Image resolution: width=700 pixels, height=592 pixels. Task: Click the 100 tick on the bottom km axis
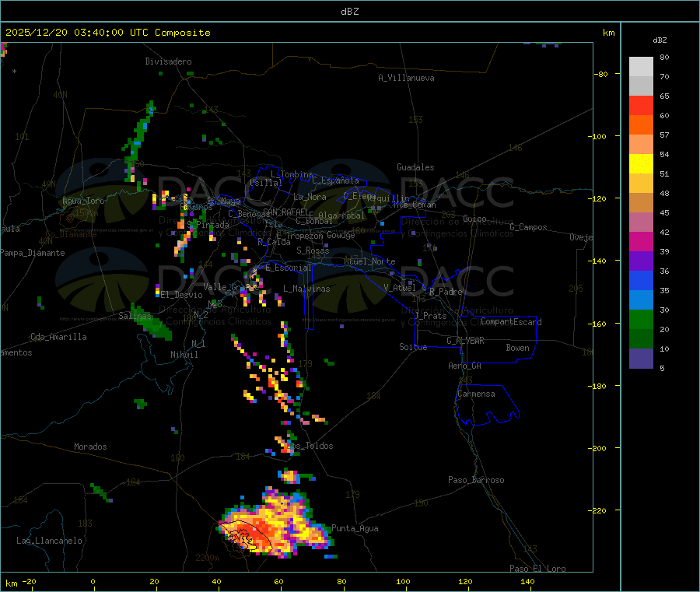[404, 581]
